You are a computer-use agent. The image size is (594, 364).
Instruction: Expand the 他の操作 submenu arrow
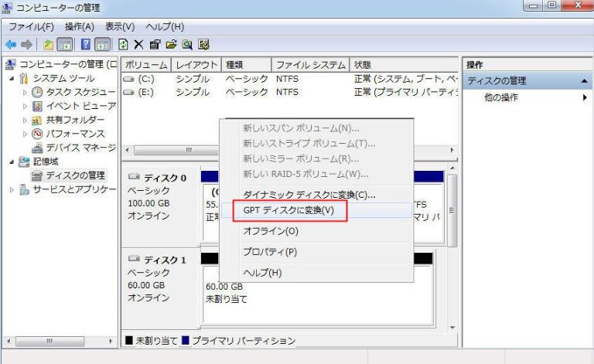coord(585,97)
